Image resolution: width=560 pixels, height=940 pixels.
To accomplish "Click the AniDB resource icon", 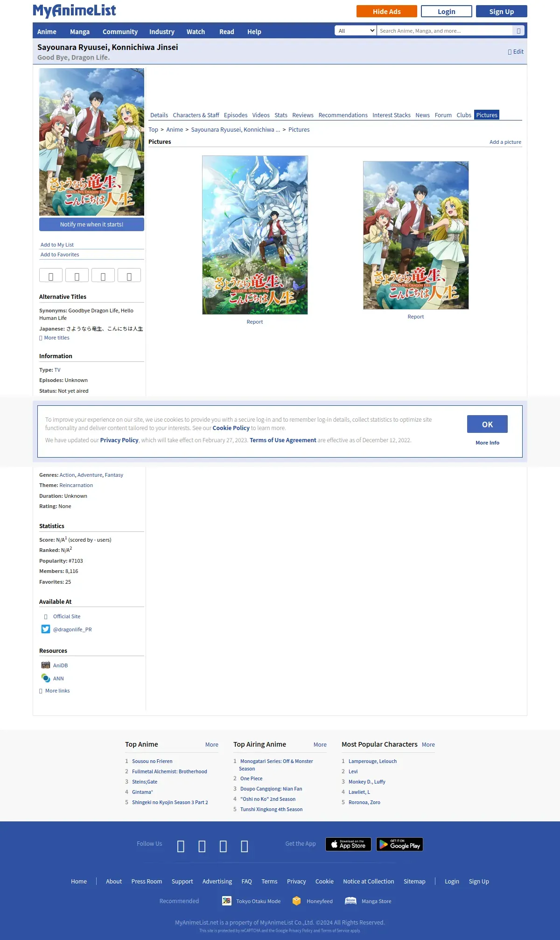I will pyautogui.click(x=45, y=665).
